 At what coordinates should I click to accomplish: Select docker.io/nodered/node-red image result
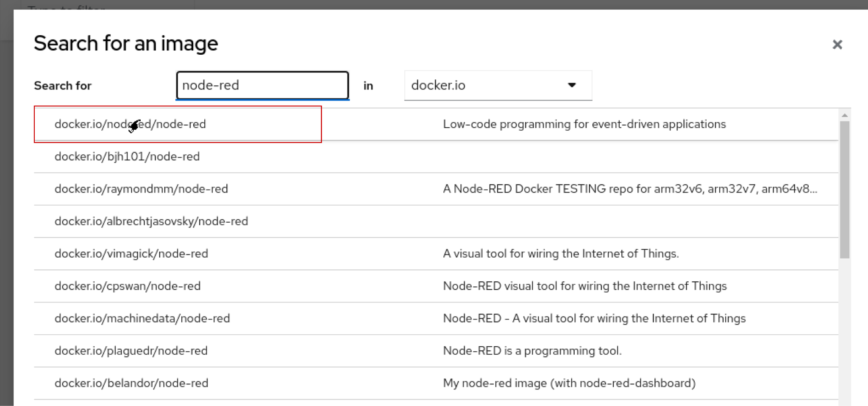pos(130,124)
